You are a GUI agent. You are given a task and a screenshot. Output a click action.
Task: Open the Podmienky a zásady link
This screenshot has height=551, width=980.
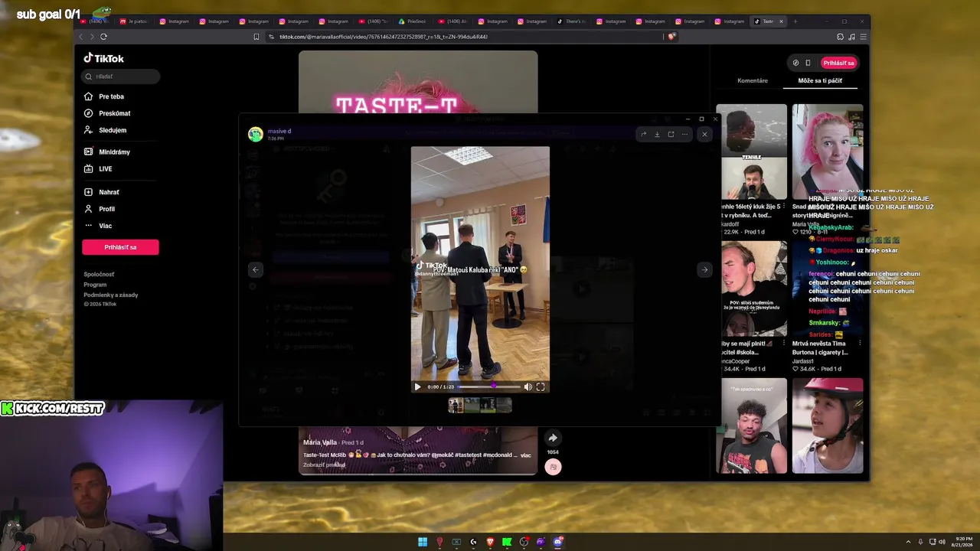click(111, 295)
